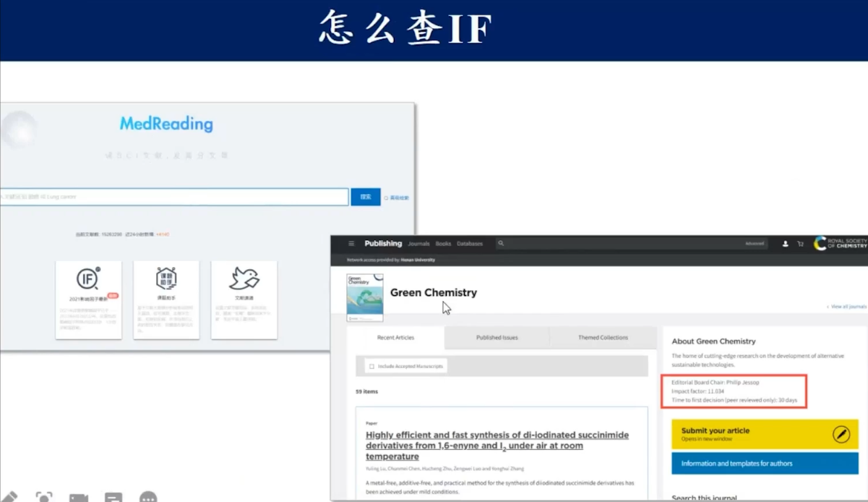Click the About Green Chemistry heading
This screenshot has width=868, height=502.
click(x=713, y=341)
